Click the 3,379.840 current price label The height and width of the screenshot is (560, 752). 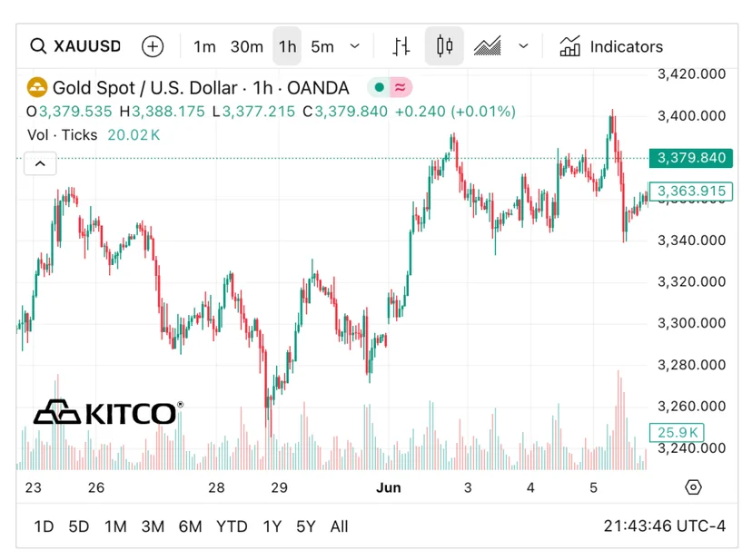[690, 158]
